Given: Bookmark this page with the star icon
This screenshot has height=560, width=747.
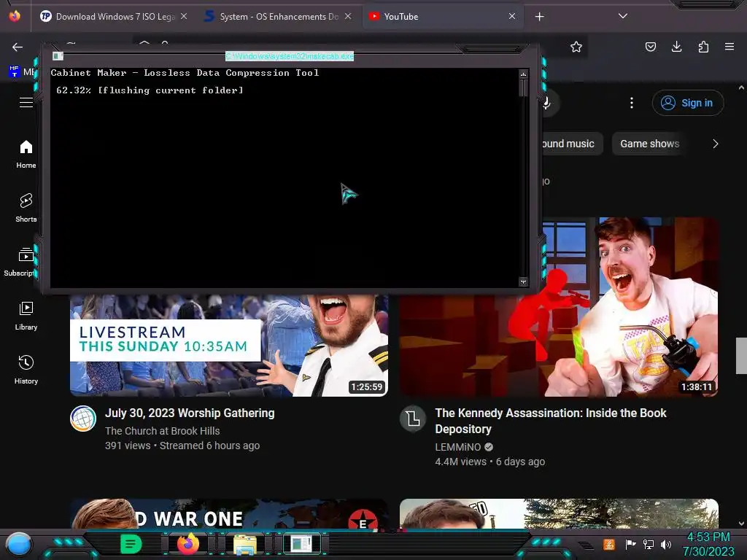Looking at the screenshot, I should pyautogui.click(x=576, y=47).
